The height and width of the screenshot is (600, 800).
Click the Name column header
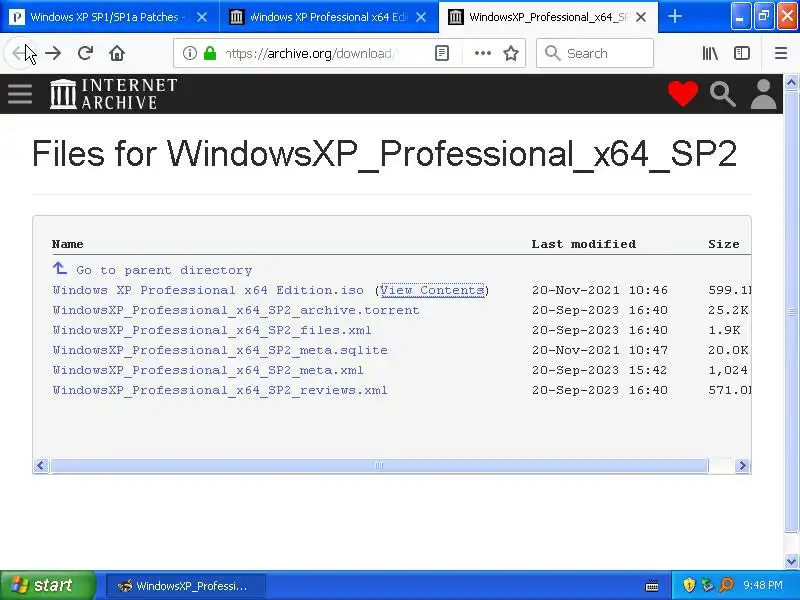(x=67, y=244)
